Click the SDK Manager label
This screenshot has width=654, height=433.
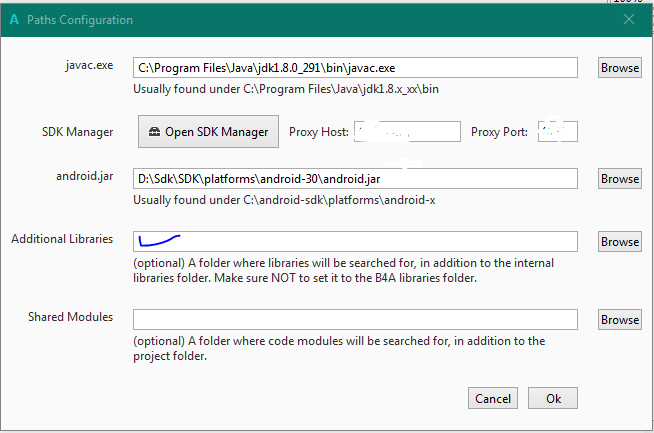pos(72,132)
